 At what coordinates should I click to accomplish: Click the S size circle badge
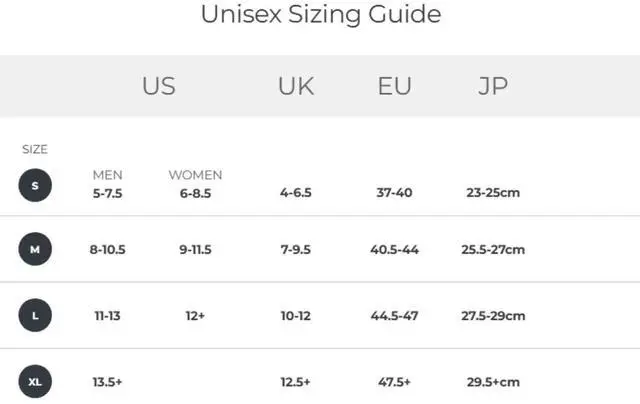pyautogui.click(x=35, y=185)
